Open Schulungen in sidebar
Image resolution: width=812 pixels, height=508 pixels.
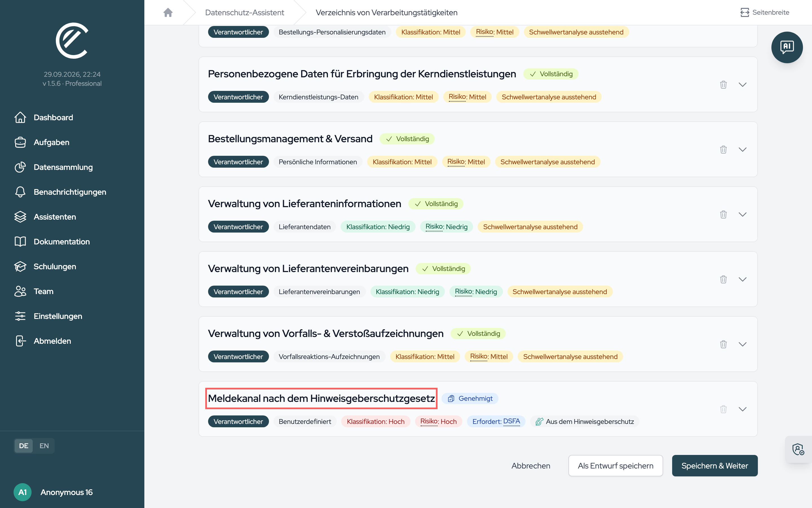coord(45,266)
